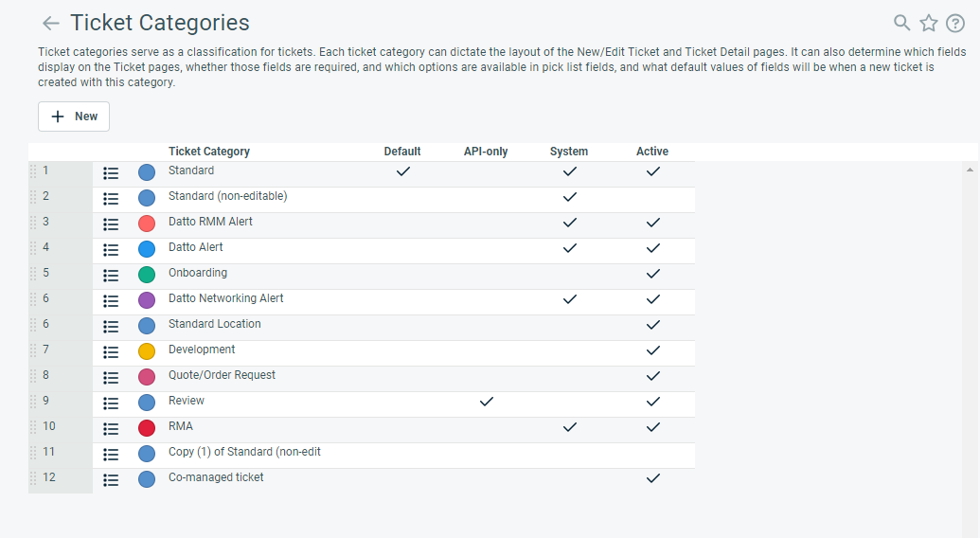The height and width of the screenshot is (538, 980).
Task: Click the back arrow beside Ticket Categories
Action: tap(51, 24)
